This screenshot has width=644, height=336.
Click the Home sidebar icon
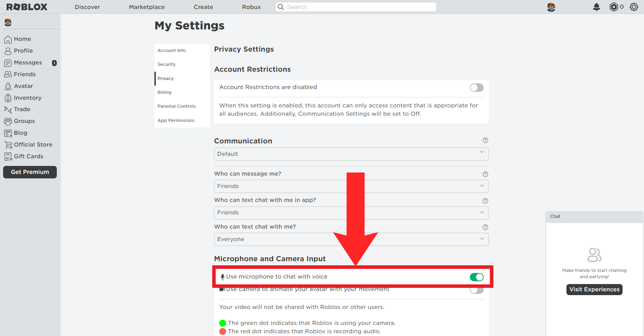point(8,39)
